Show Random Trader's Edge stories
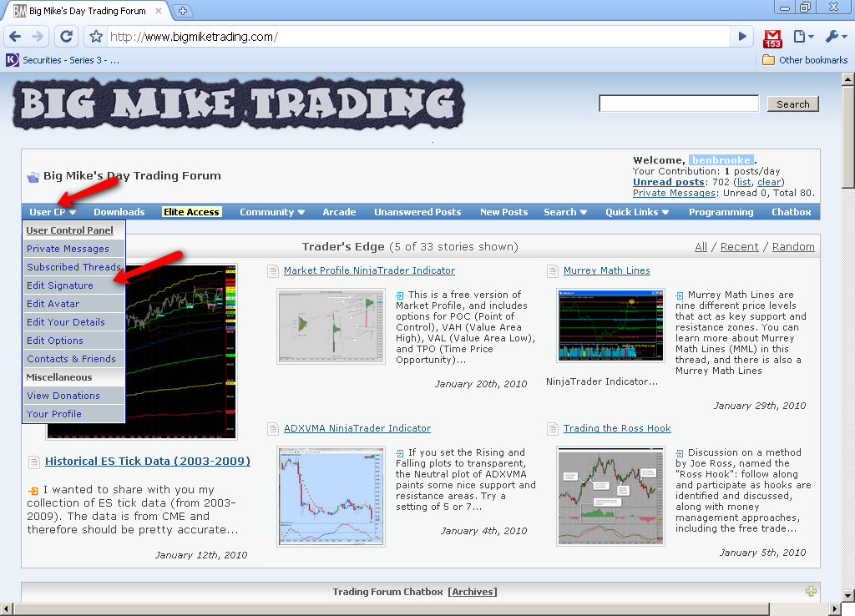855x616 pixels. point(793,247)
